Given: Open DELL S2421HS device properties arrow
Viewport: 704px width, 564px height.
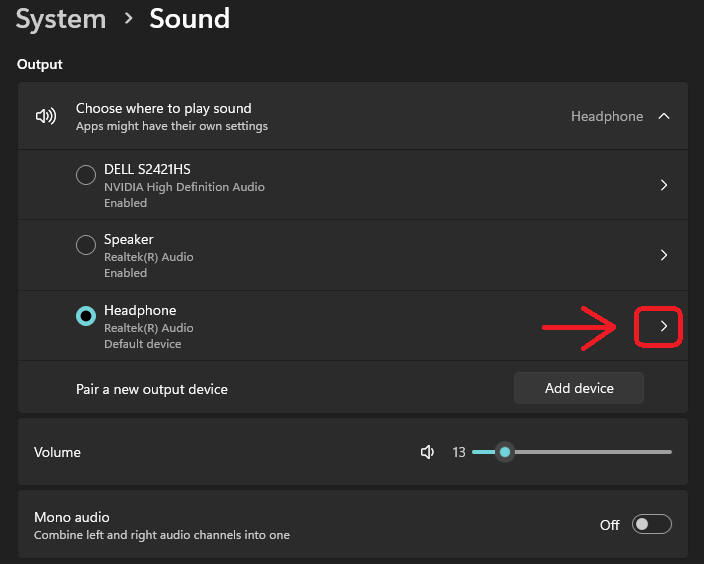Looking at the screenshot, I should pyautogui.click(x=663, y=185).
